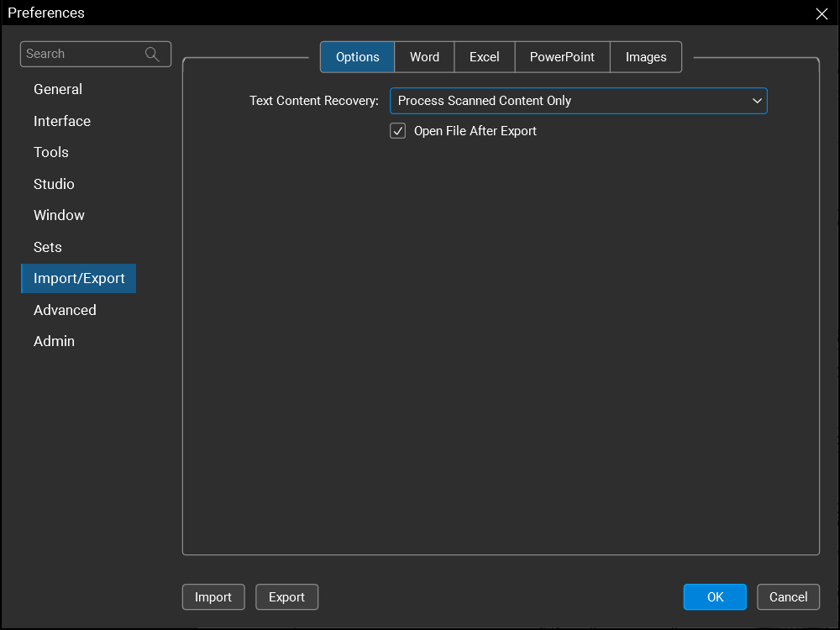Click the search magnifier icon
Viewport: 840px width, 630px height.
click(152, 54)
